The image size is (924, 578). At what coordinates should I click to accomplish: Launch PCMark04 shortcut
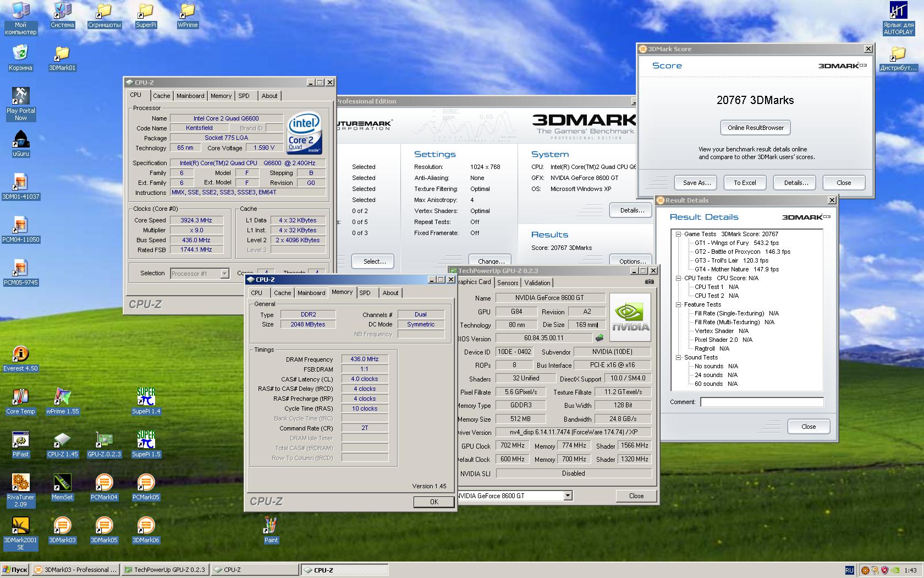(104, 487)
